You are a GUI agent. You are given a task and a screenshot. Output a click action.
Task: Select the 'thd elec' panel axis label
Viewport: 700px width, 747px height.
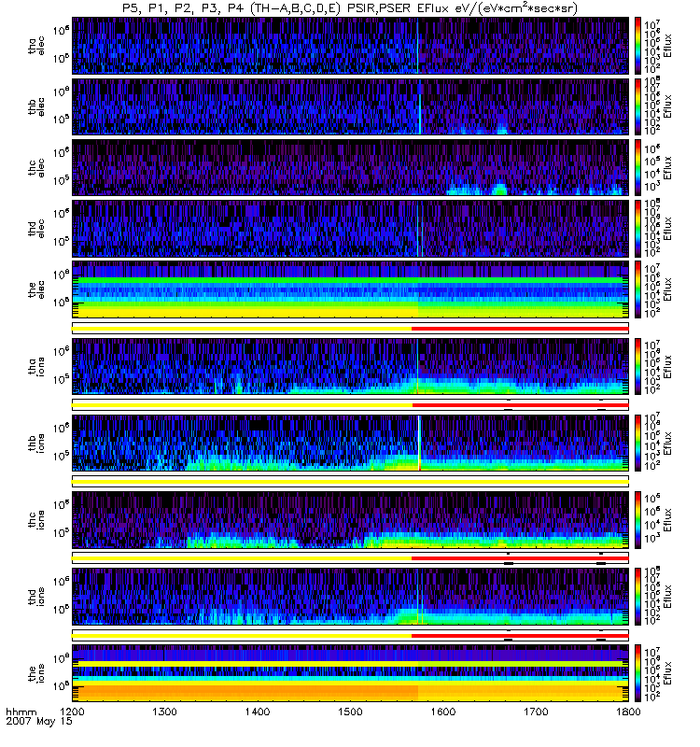[x=36, y=228]
